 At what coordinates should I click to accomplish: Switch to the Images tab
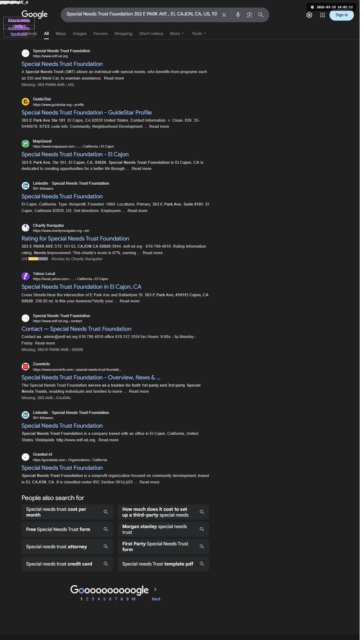coord(79,33)
